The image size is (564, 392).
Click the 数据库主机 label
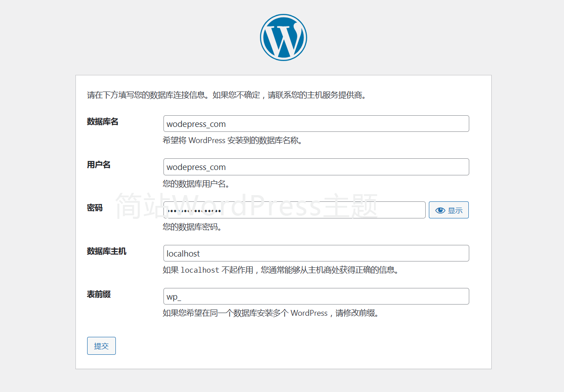[x=106, y=252]
